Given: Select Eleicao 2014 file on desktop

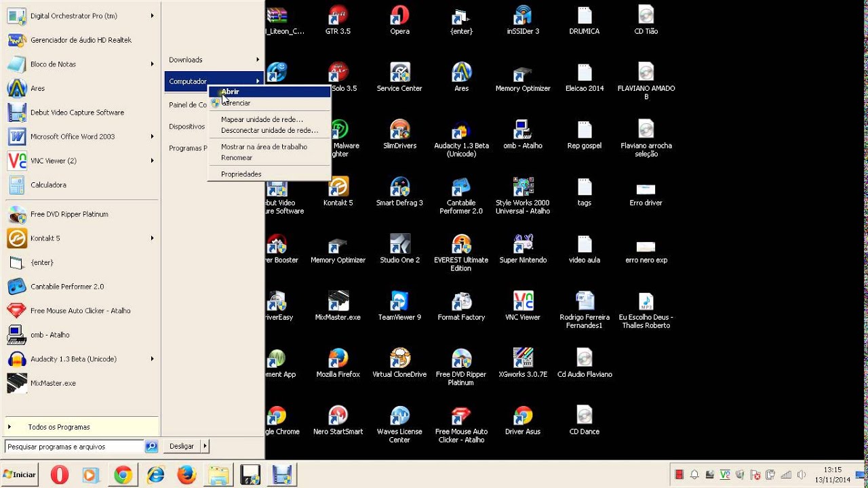Looking at the screenshot, I should click(x=584, y=77).
